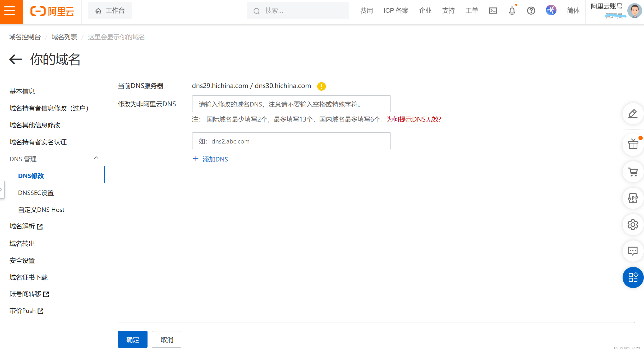Open the notification bell
Image resolution: width=644 pixels, height=352 pixels.
tap(512, 11)
